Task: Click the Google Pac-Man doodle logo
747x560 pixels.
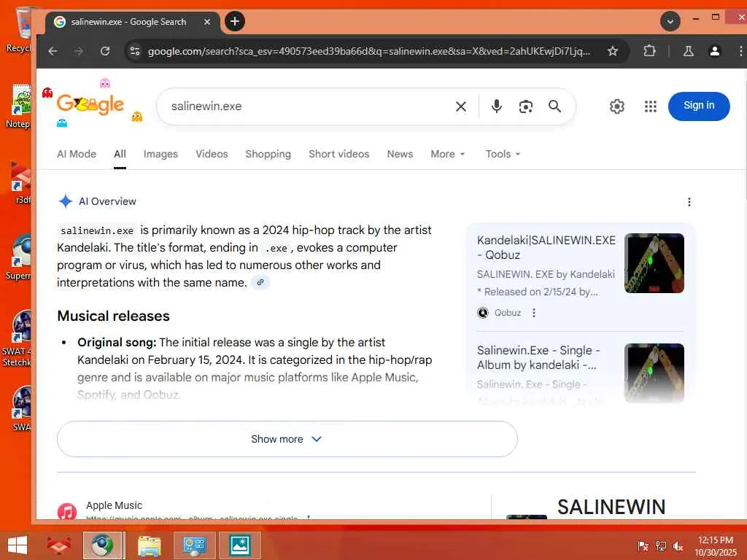Action: click(x=90, y=104)
